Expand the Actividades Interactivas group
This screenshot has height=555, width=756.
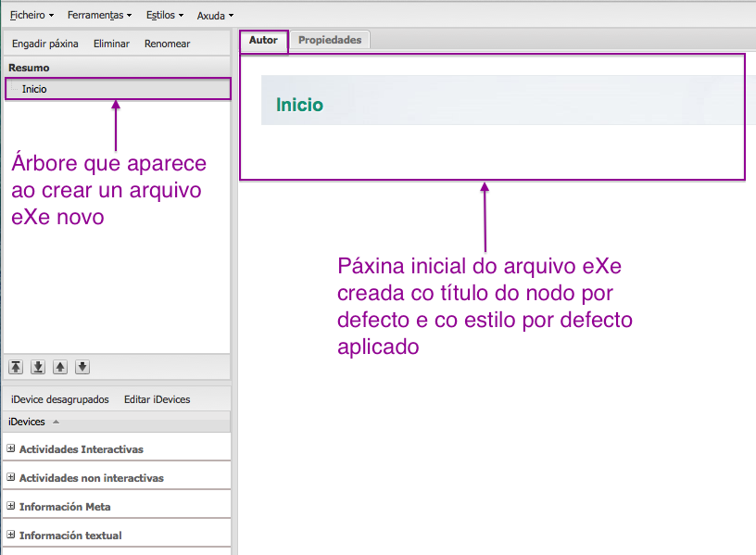point(11,449)
